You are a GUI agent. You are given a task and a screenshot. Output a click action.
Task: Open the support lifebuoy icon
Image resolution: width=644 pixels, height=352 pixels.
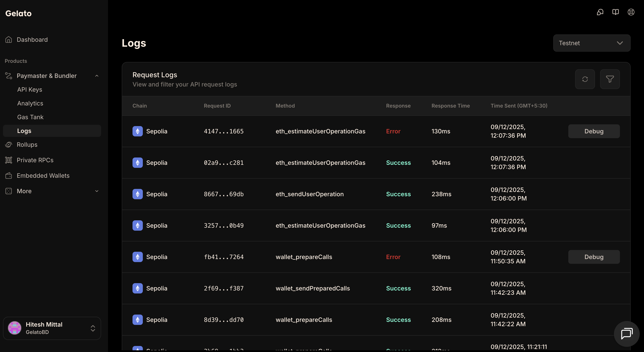[x=631, y=12]
